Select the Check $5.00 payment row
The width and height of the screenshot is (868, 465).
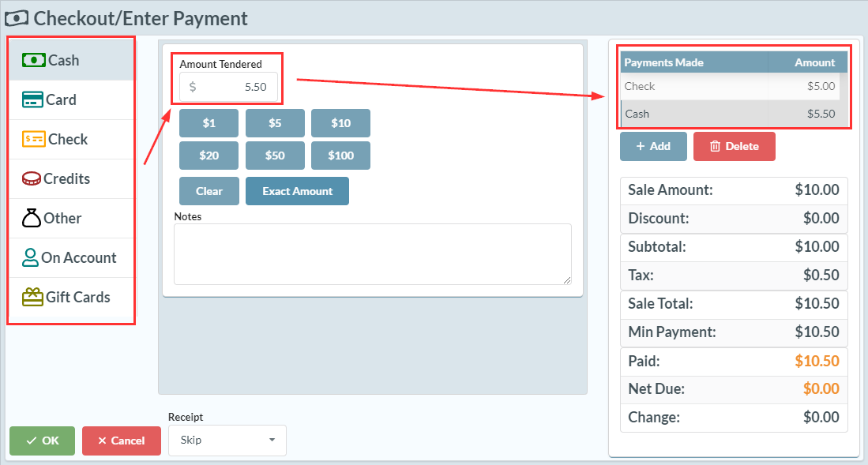click(x=730, y=86)
